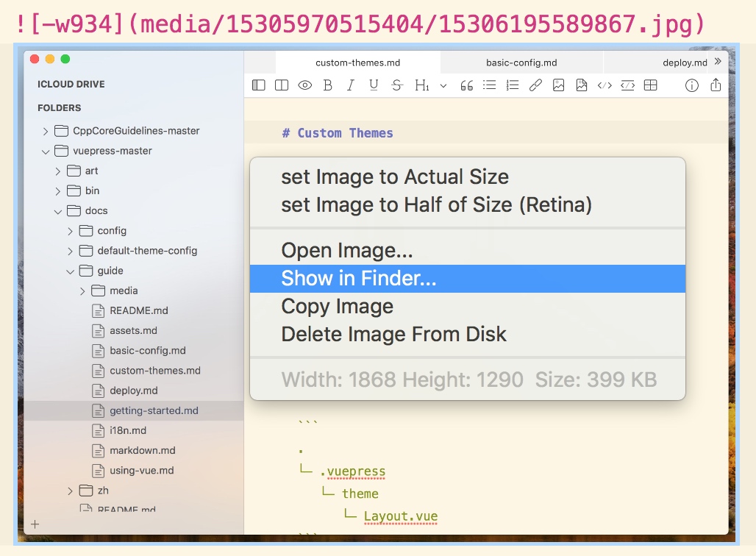Insert a table with the grid icon

click(650, 85)
